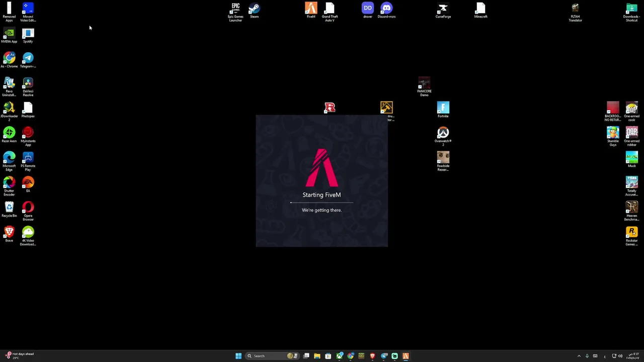This screenshot has height=362, width=644.
Task: Select the FLTAH Translator desktop icon
Action: (575, 12)
